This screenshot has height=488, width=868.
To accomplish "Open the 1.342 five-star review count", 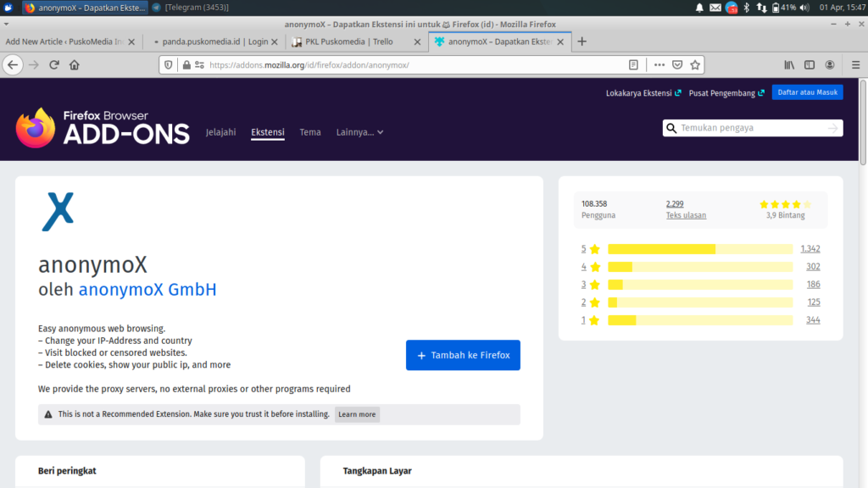I will click(x=810, y=249).
